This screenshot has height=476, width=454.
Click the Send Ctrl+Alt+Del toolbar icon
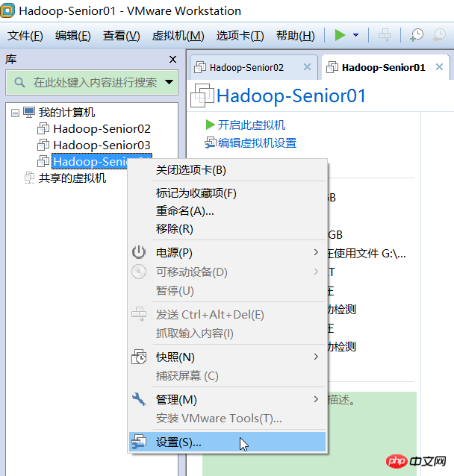pos(385,35)
